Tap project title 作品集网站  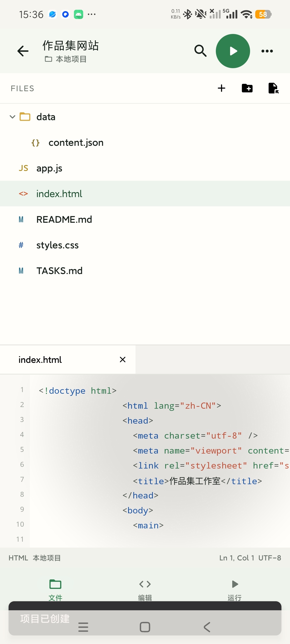point(71,46)
